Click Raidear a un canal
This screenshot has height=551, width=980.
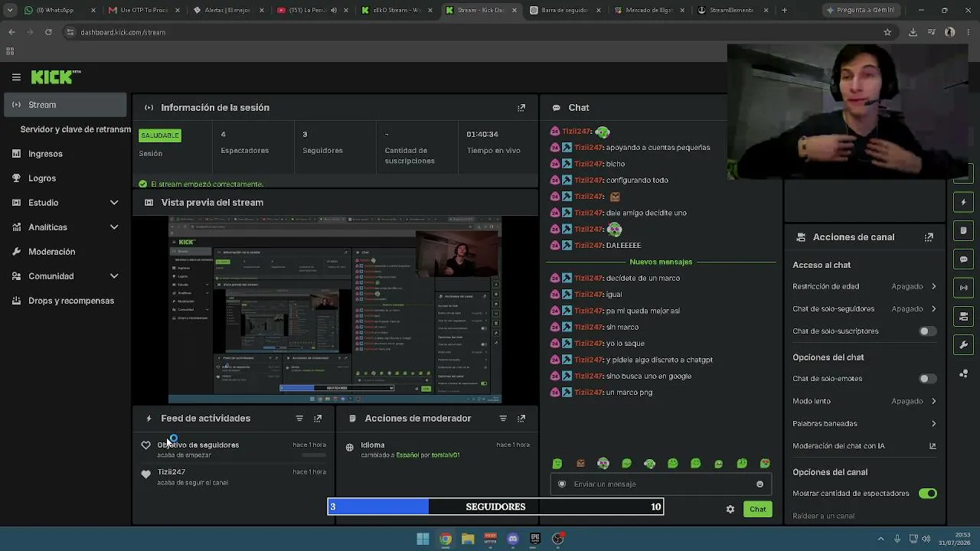823,516
